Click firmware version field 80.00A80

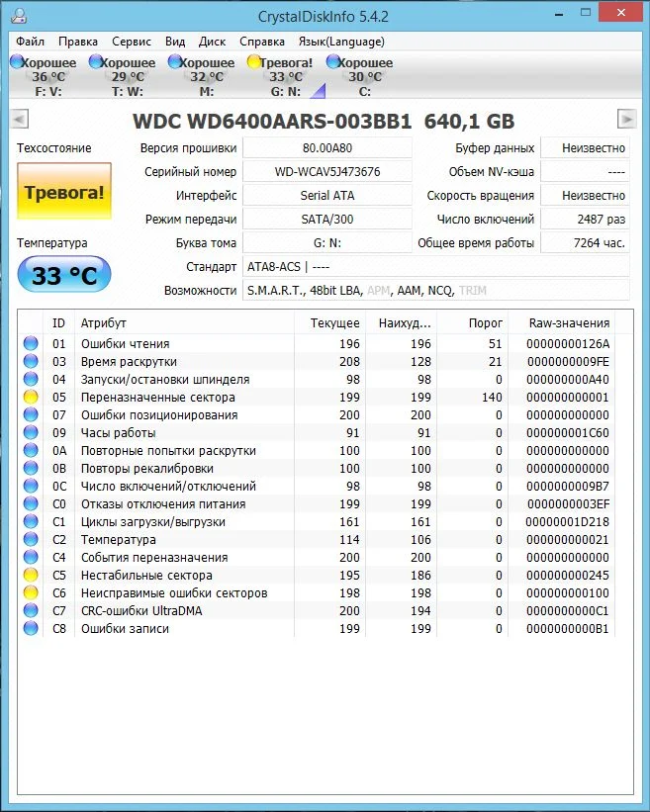coord(327,148)
